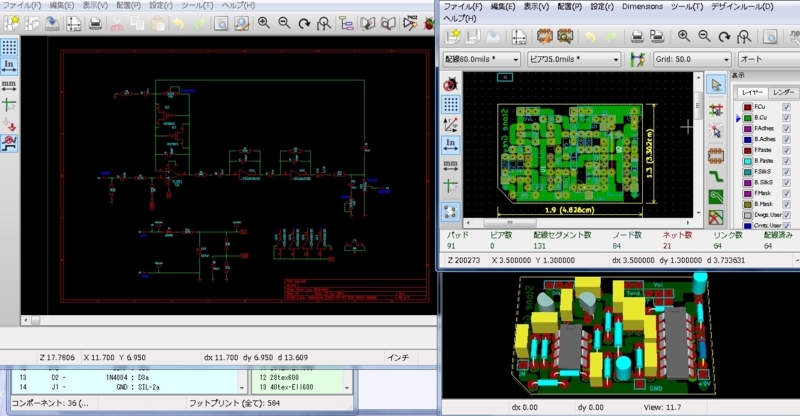
Task: Click New board icon in Pcbnew toolbar
Action: 453,36
